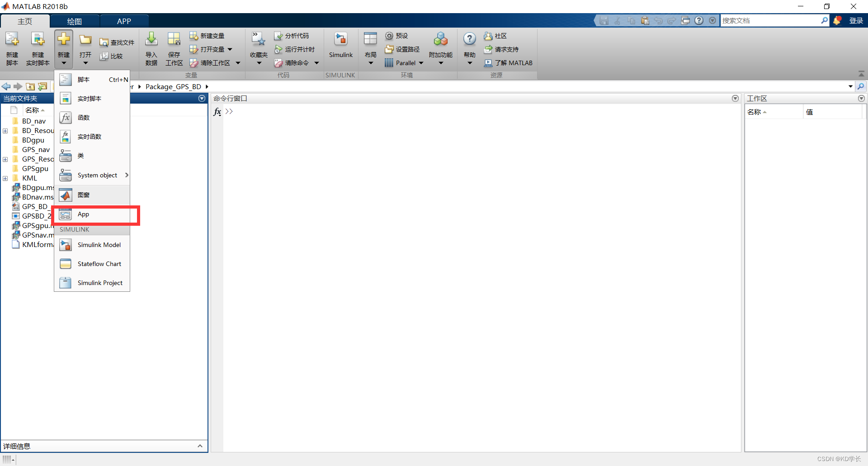Select 类 from the New menu
The width and height of the screenshot is (868, 466).
click(92, 156)
